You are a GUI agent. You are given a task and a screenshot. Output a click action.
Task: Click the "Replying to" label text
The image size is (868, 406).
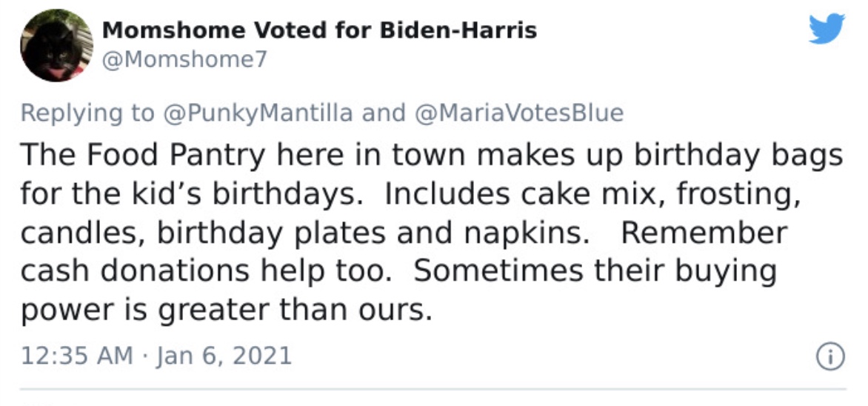88,113
